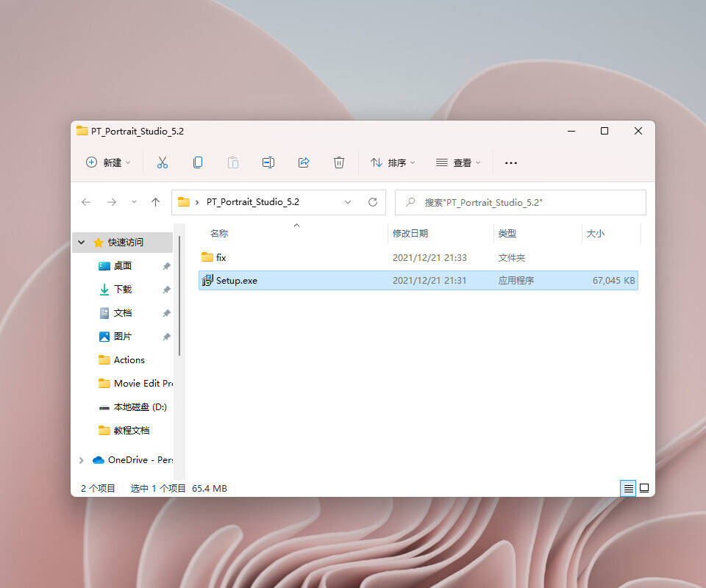706x588 pixels.
Task: Switch to details view layout
Action: click(x=628, y=488)
